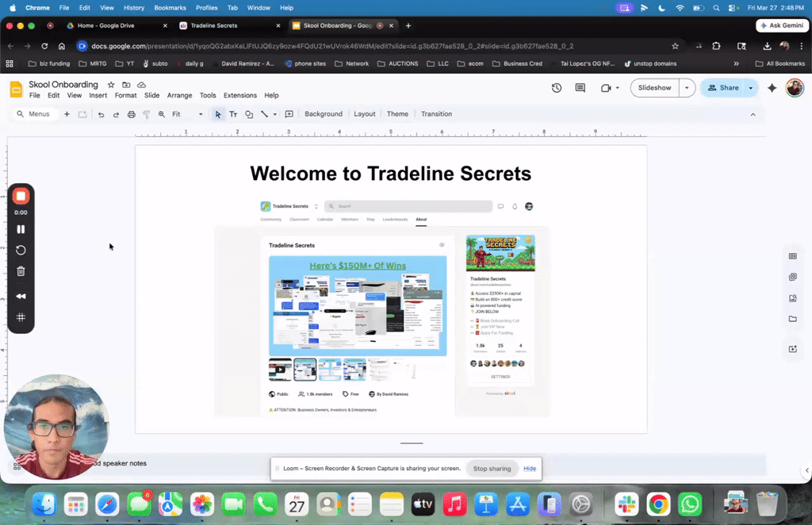Select the Text box tool

pos(234,114)
